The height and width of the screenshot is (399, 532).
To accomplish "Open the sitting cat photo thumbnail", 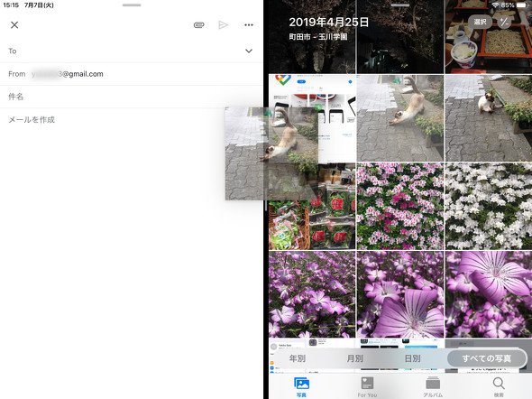I will coord(488,118).
